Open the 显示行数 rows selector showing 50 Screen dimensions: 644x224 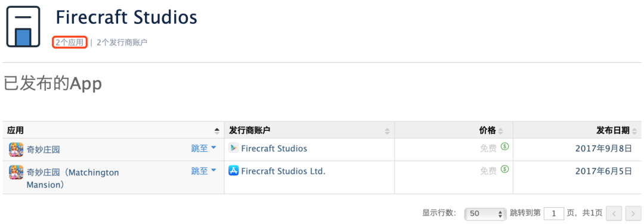click(485, 213)
